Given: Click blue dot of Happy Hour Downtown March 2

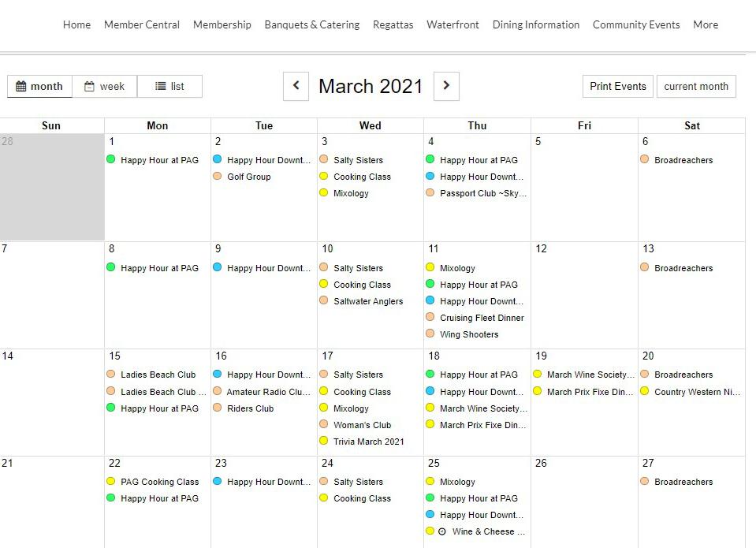Looking at the screenshot, I should [218, 159].
